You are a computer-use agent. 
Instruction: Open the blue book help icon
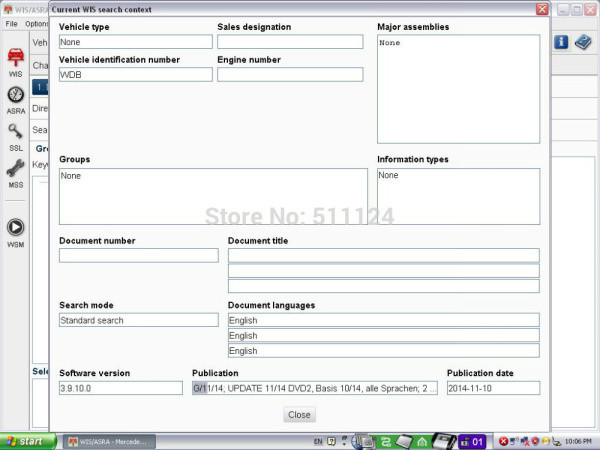click(x=583, y=42)
